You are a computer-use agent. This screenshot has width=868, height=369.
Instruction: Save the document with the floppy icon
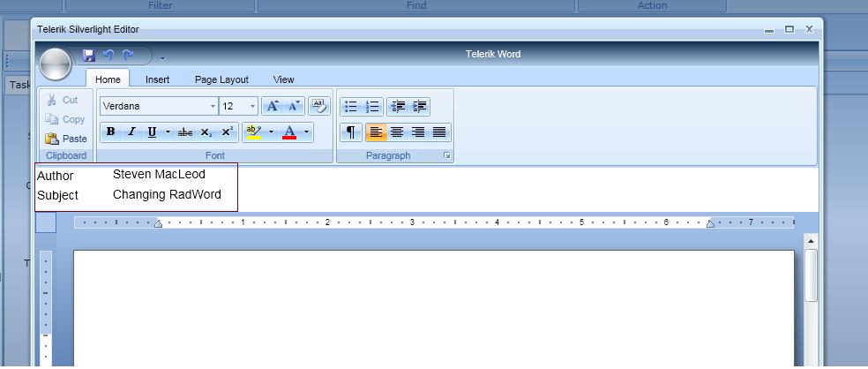88,56
